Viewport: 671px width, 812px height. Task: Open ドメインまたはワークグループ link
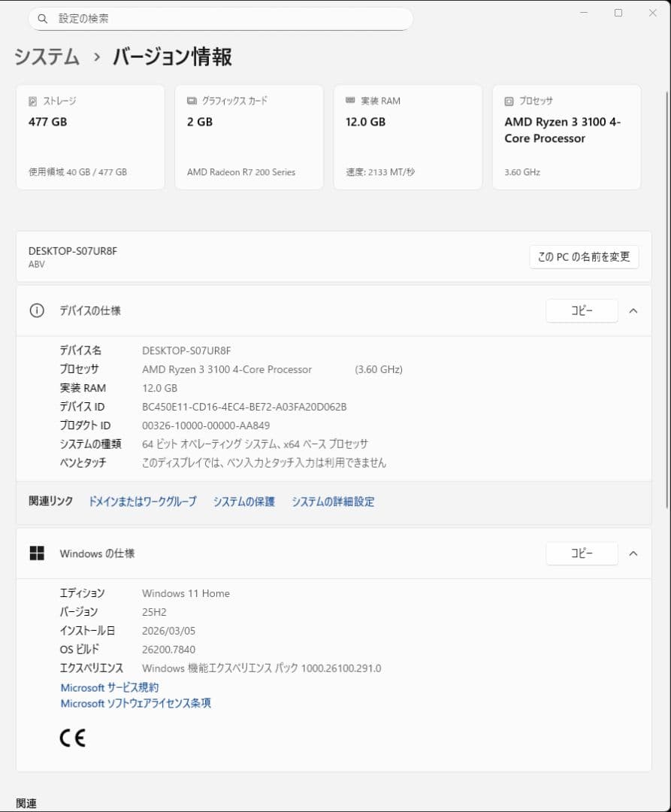[142, 501]
